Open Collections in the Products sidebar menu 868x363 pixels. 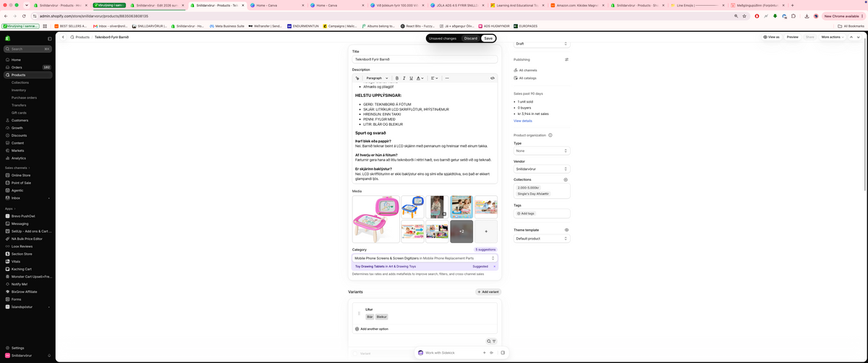pyautogui.click(x=20, y=82)
